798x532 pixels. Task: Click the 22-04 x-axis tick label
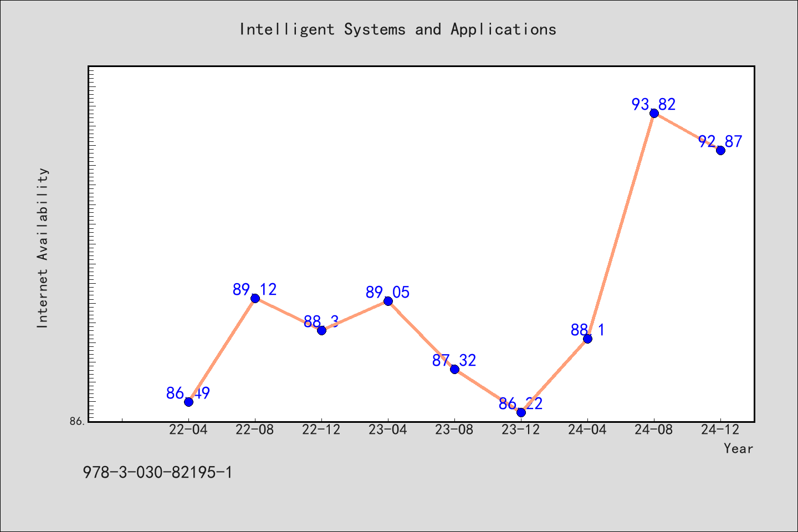(188, 430)
